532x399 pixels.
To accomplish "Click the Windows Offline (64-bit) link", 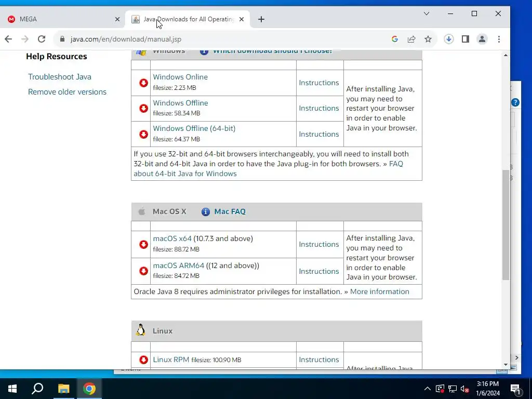I will 194,129.
